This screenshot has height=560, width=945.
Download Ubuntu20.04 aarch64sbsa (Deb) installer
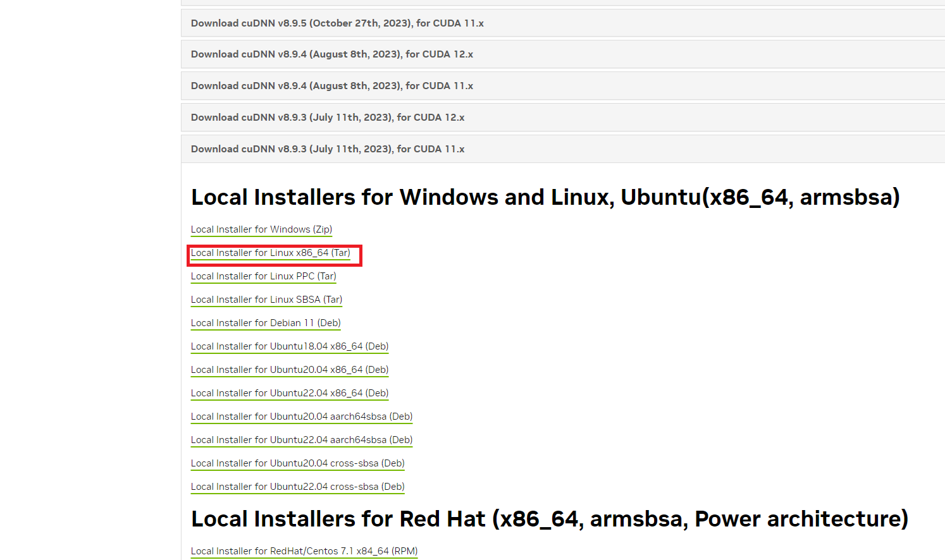[302, 417]
